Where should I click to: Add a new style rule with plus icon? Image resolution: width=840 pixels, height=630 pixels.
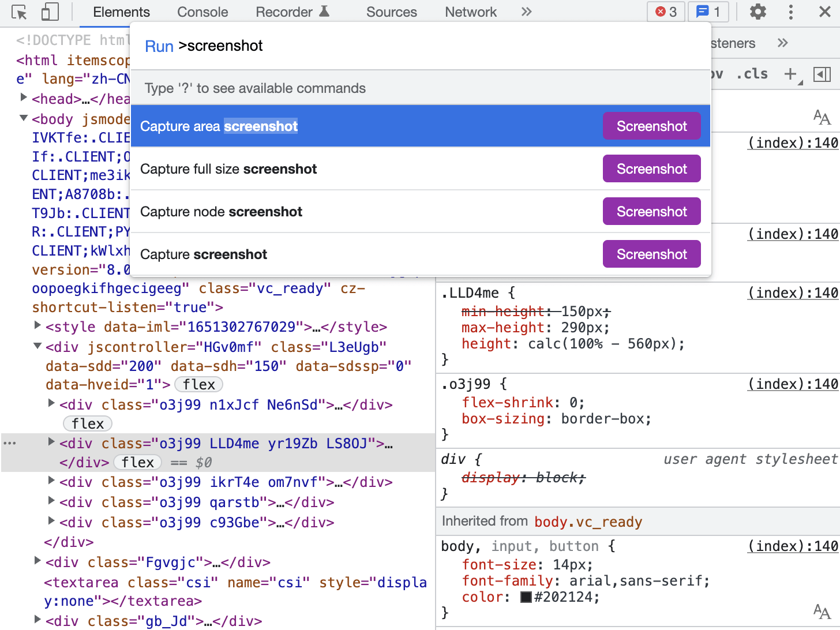790,74
